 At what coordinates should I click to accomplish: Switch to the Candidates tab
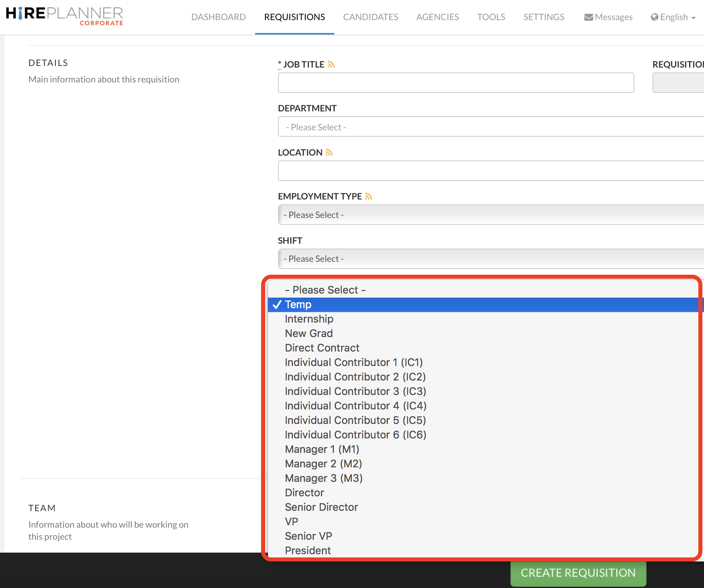click(371, 17)
